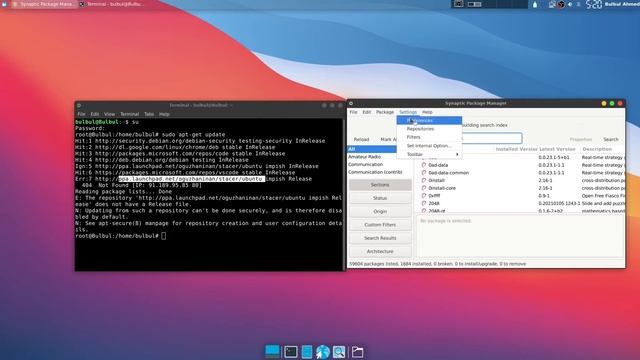640x360 pixels.
Task: Click Properties toolbar button in Synaptic
Action: tap(581, 140)
